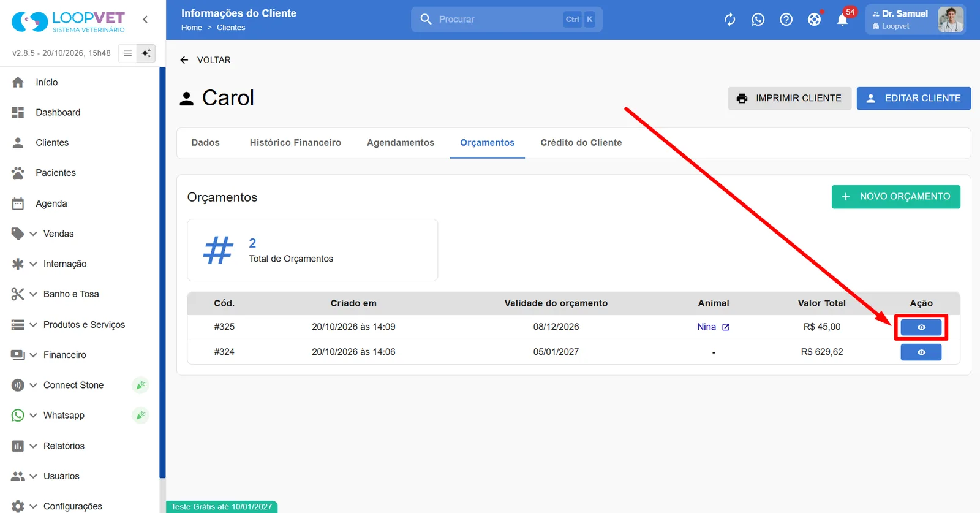The width and height of the screenshot is (980, 513).
Task: Collapse sidebar with the chevron arrow
Action: [145, 20]
